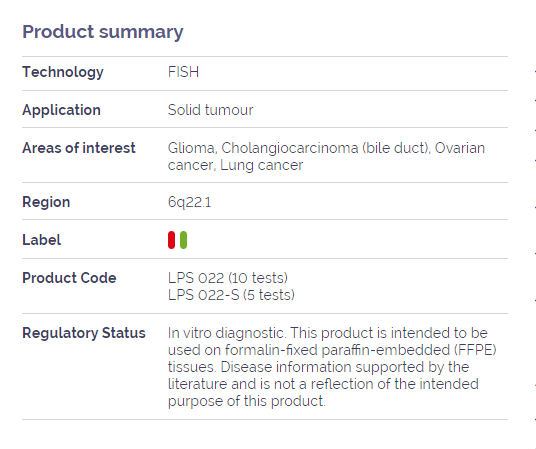Viewport: 536px width, 449px height.
Task: Select LPS 022-S (5 tests) code
Action: coord(231,295)
